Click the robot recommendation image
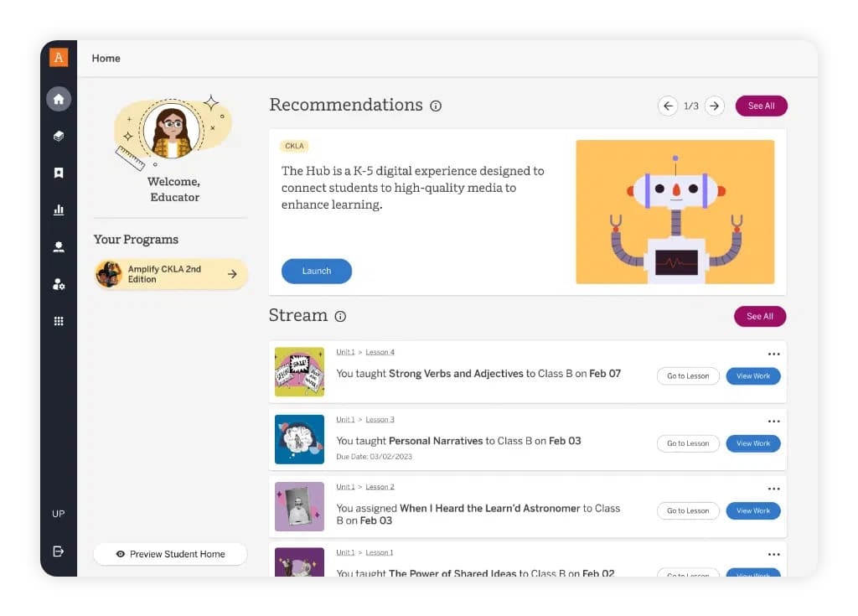The image size is (858, 616). pyautogui.click(x=675, y=212)
